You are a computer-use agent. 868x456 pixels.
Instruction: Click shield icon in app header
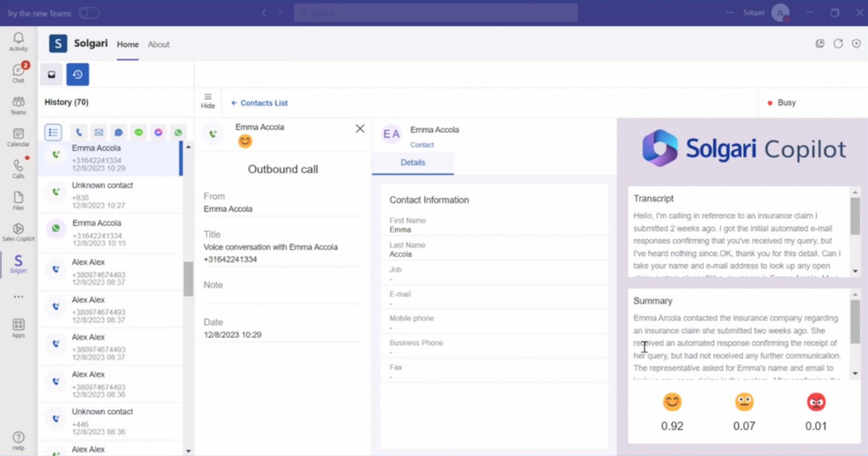tap(857, 43)
